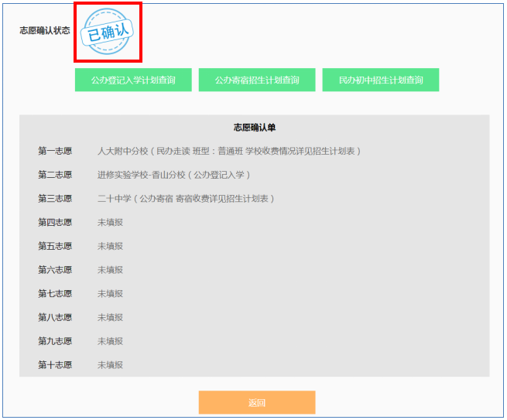Select second choice 进修实验学校-香山分校 entry
Screen dimensions: 507x420
(x=173, y=175)
